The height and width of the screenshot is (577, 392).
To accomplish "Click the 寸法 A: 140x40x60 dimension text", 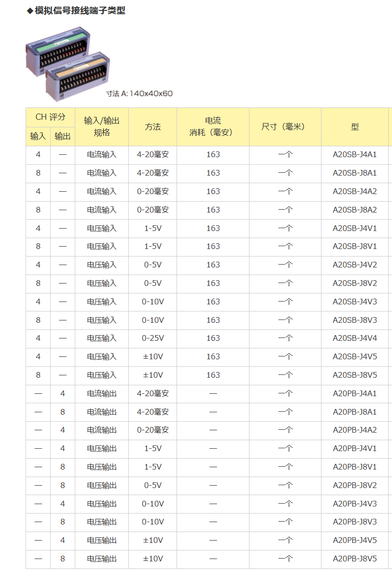I will coord(139,94).
